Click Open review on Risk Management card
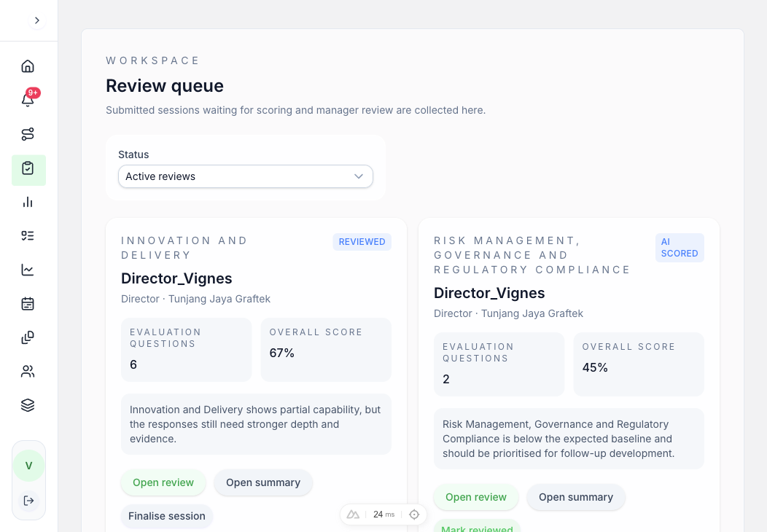The image size is (767, 532). 476,497
